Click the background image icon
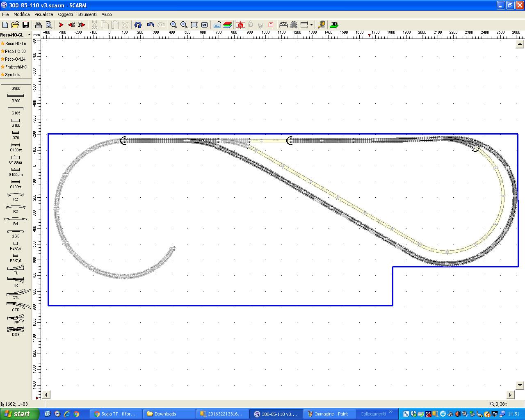This screenshot has width=525, height=420. (217, 25)
